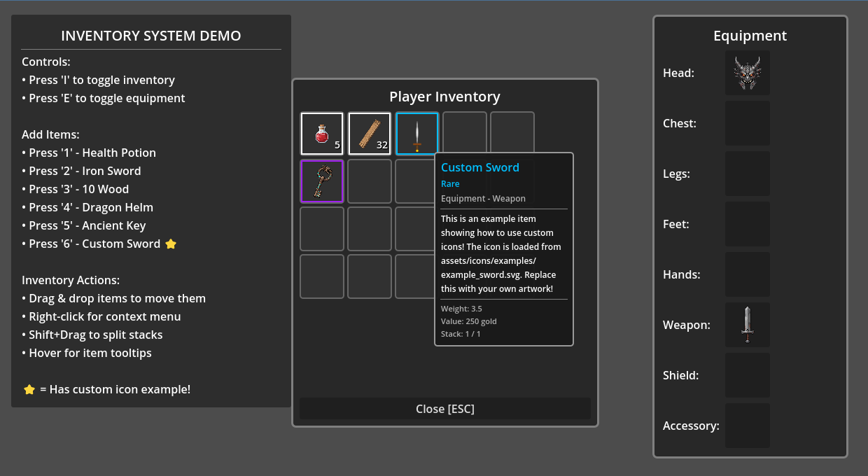The image size is (868, 476).
Task: Click the empty Chest equipment slot
Action: tap(747, 123)
